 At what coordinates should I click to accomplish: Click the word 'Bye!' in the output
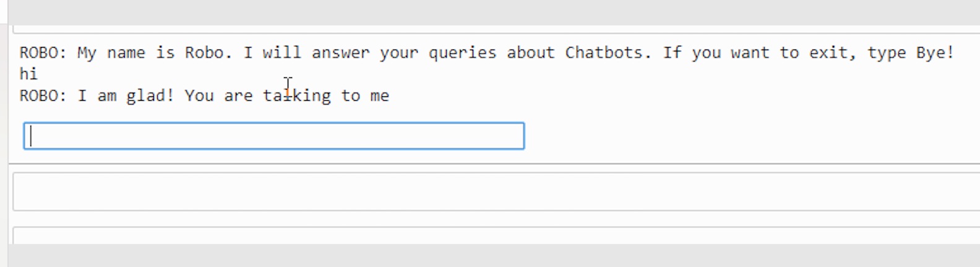point(935,53)
